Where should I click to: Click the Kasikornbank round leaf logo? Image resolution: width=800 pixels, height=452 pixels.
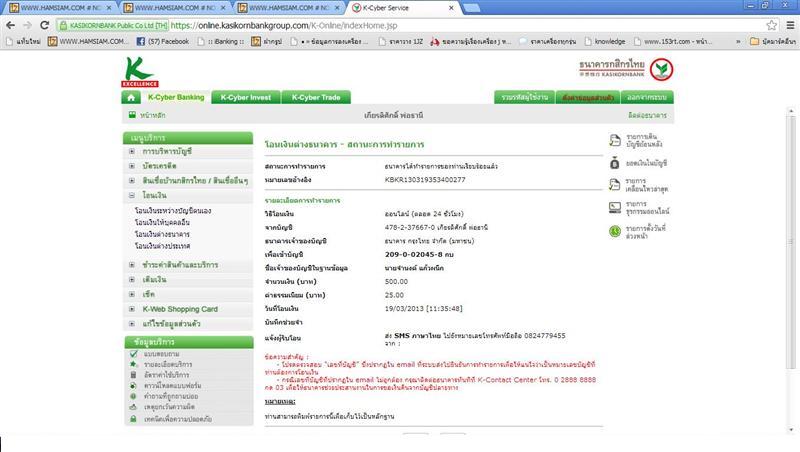(662, 69)
